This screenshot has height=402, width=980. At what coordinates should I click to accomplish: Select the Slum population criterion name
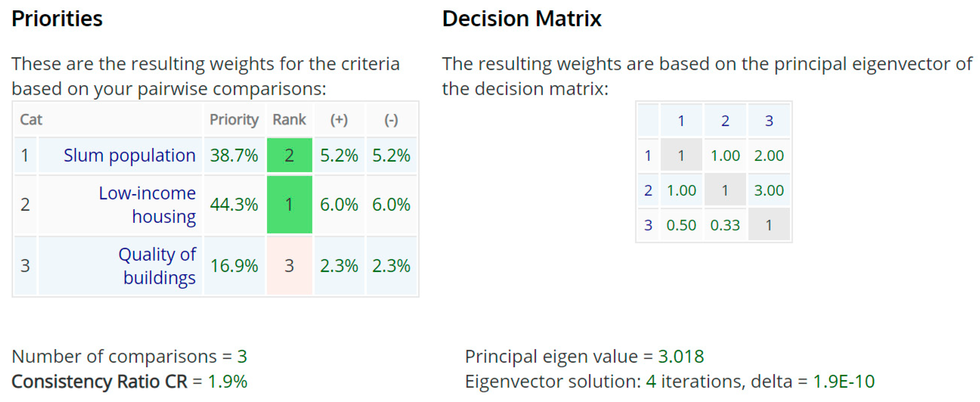(129, 155)
